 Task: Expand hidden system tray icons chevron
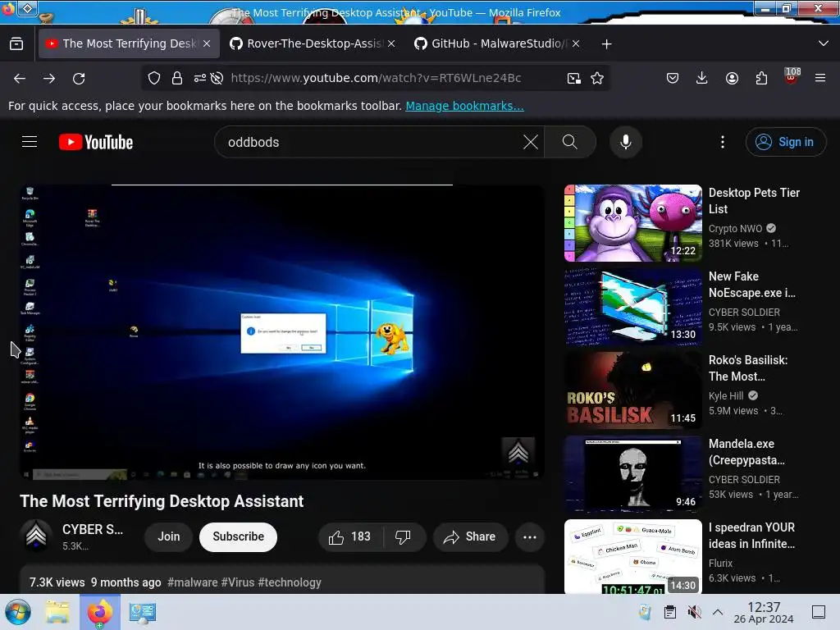pos(718,612)
